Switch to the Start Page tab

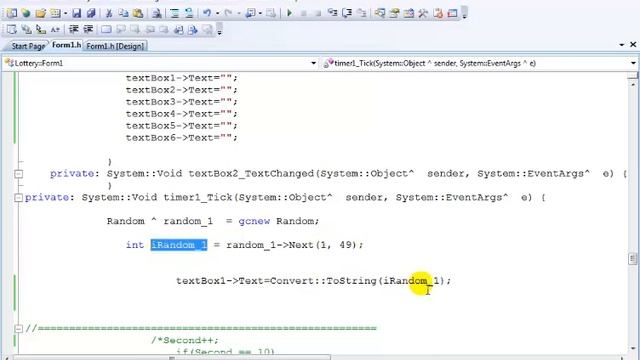tap(28, 46)
